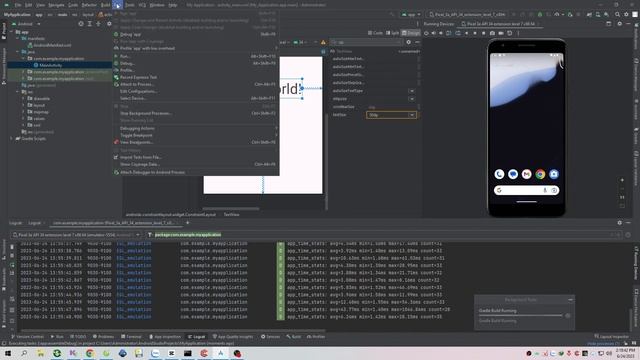Collapse the app module tree node

tap(12, 32)
